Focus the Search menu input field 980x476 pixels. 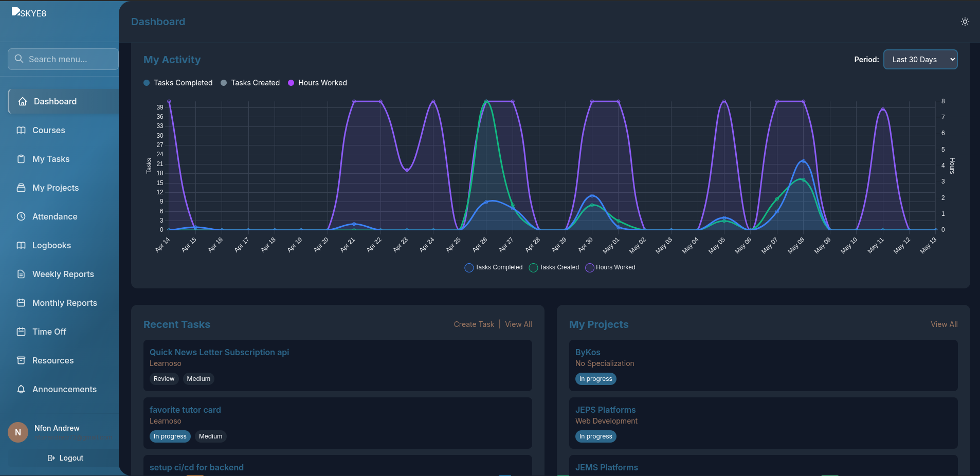point(63,59)
